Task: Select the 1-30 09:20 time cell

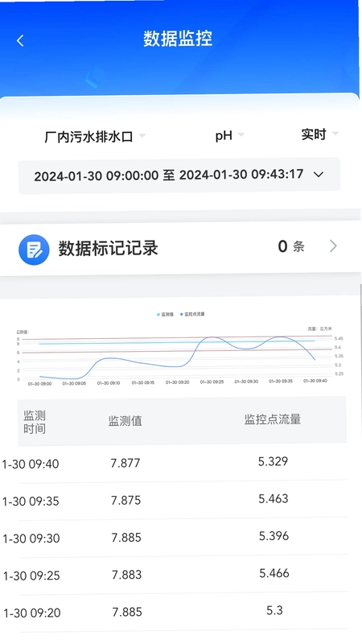Action: 32,613
